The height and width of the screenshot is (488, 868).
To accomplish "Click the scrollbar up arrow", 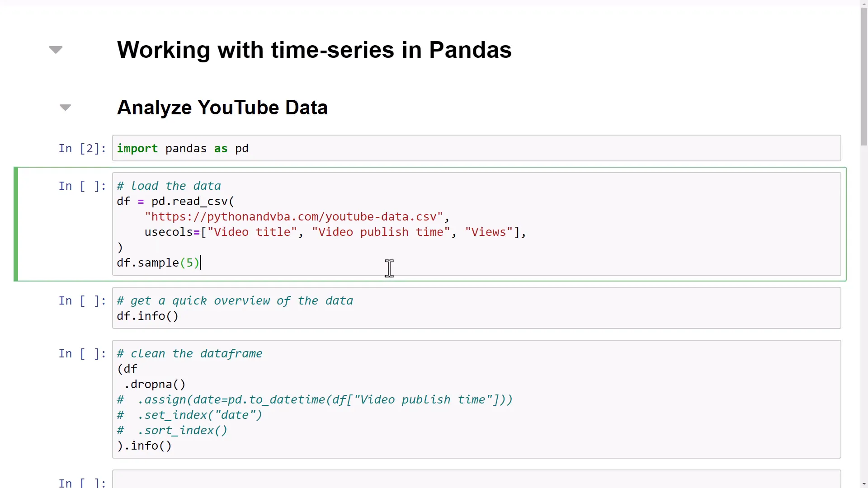I will coord(863,4).
